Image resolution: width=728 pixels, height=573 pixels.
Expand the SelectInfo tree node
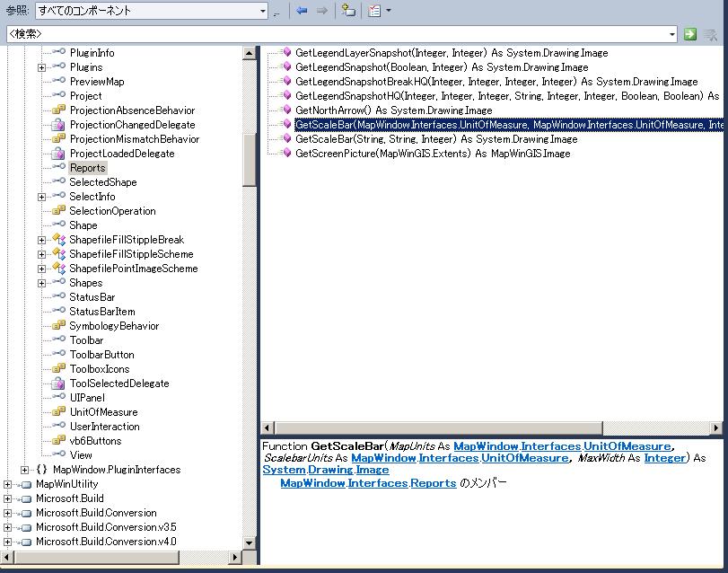pyautogui.click(x=42, y=197)
